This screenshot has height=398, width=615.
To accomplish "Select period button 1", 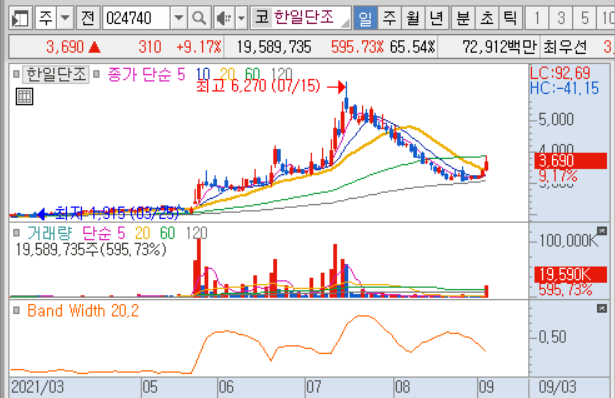I will click(537, 18).
